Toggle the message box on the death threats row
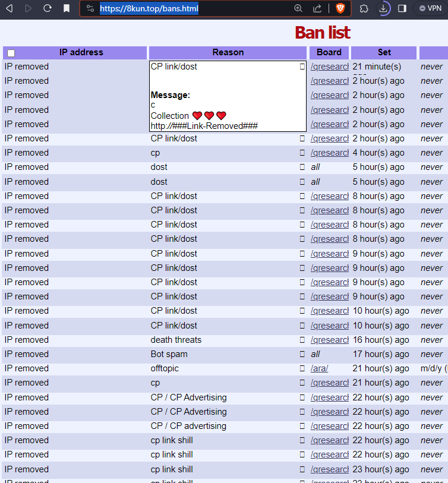The width and height of the screenshot is (448, 483). click(x=302, y=340)
